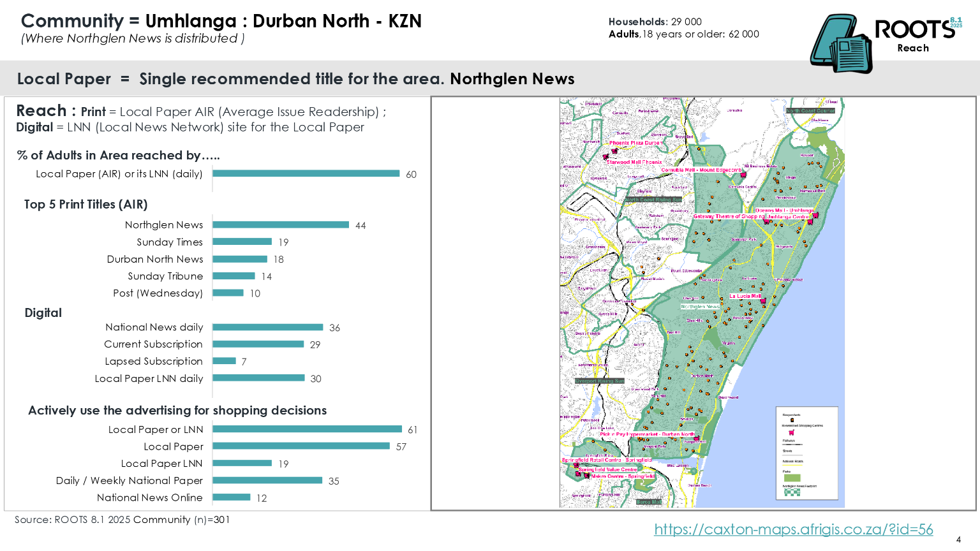Viewport: 980px width, 551px height.
Task: Click the Berea Mail label on the map
Action: click(x=648, y=502)
